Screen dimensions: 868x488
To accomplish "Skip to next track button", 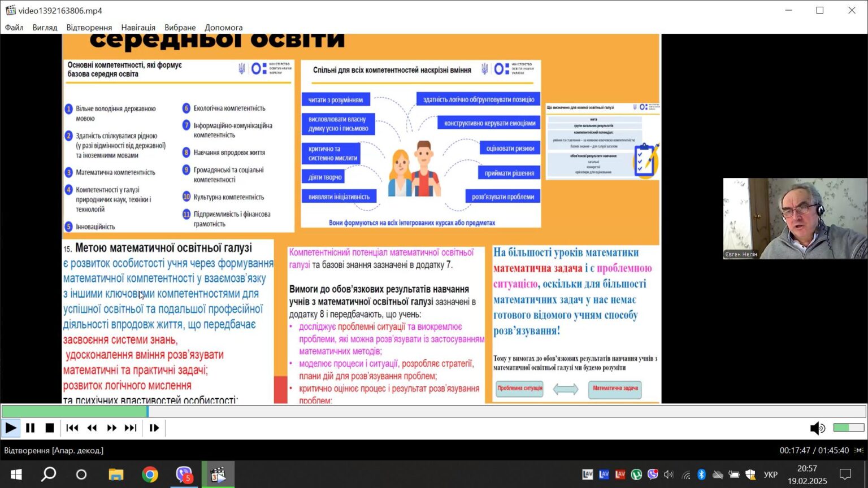I will tap(131, 428).
